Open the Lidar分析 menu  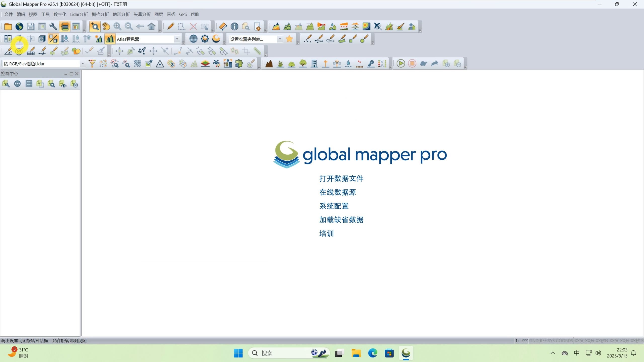coord(79,14)
